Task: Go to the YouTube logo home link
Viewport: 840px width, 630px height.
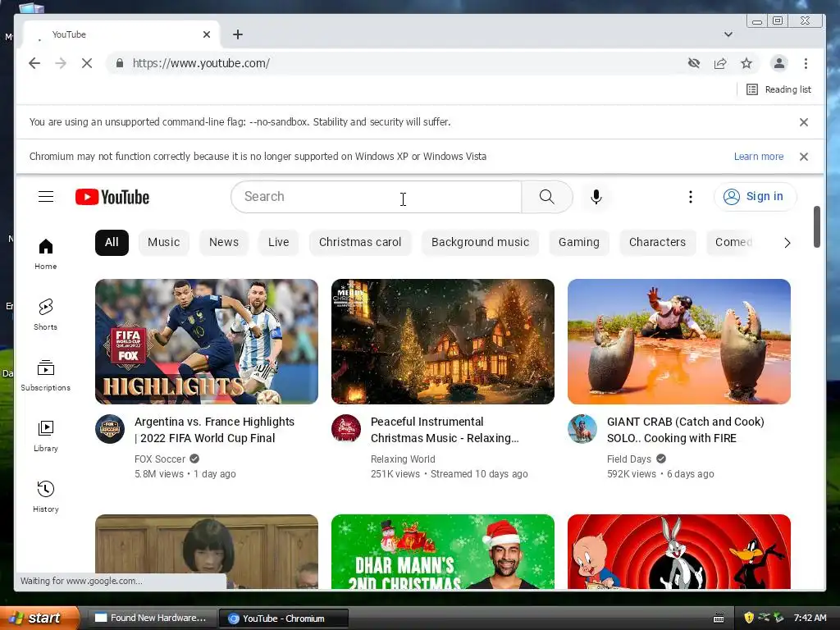Action: [112, 197]
